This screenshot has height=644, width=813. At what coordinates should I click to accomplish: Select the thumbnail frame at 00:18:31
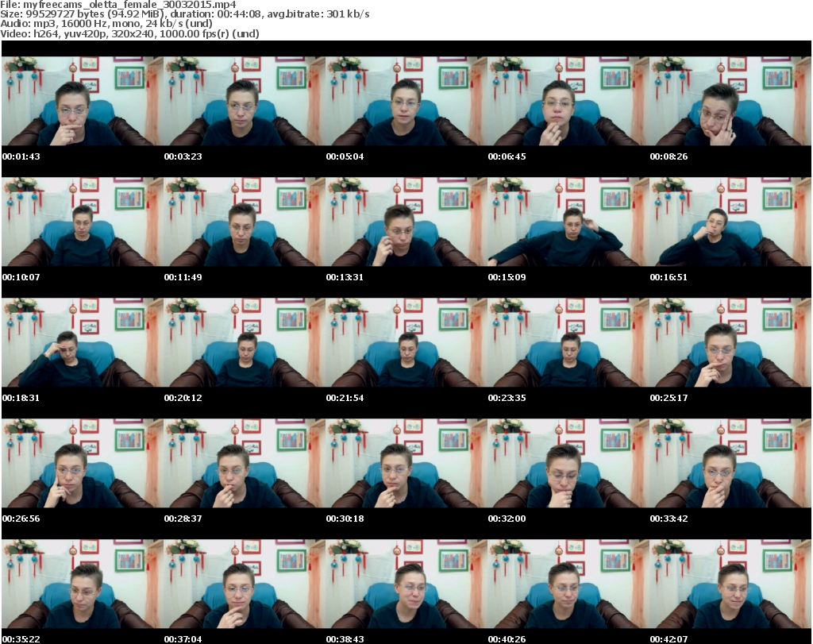coord(83,343)
